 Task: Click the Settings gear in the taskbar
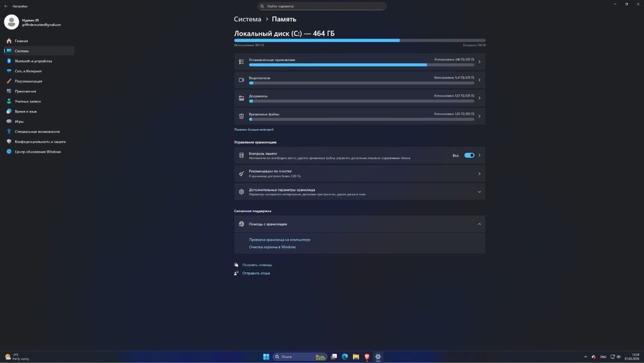378,357
